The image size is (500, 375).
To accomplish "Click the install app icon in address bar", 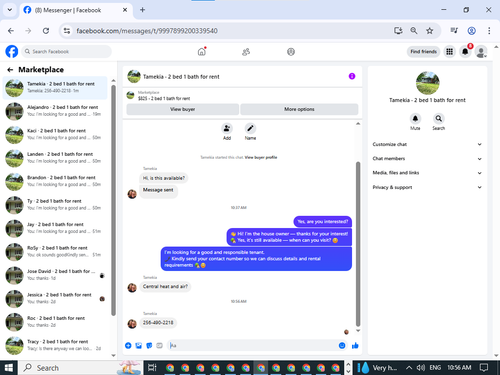I will tap(398, 31).
